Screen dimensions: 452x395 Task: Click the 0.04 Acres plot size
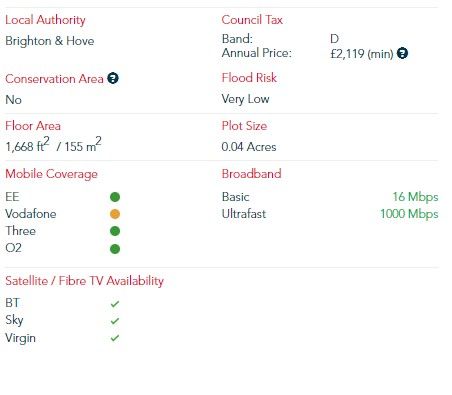tap(249, 147)
